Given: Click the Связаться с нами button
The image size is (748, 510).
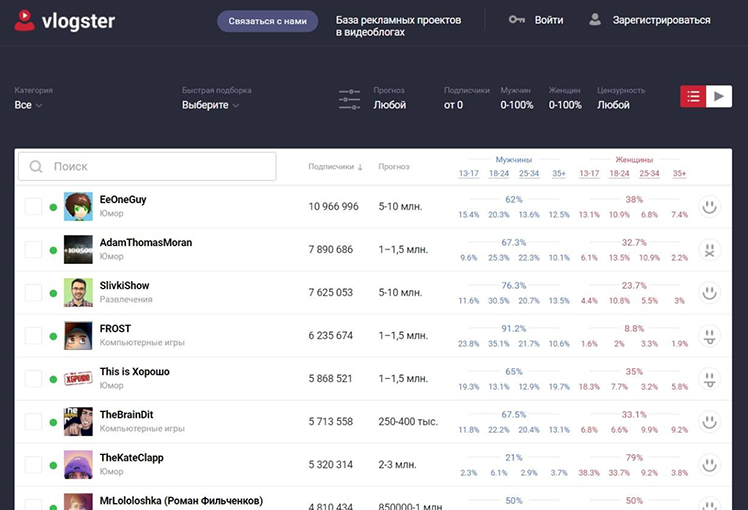Looking at the screenshot, I should (268, 21).
